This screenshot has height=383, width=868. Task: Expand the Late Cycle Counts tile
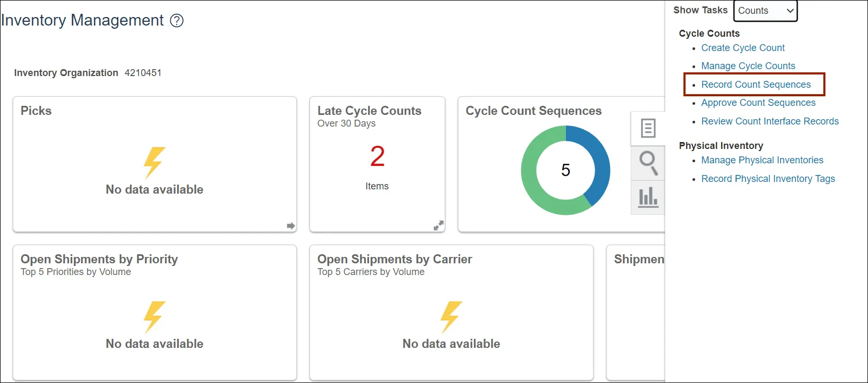pos(438,226)
